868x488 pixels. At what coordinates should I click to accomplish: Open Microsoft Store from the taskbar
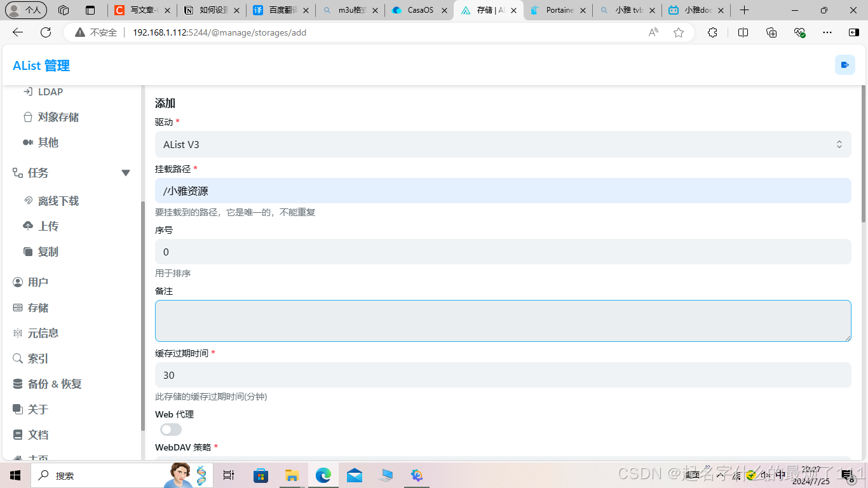pyautogui.click(x=261, y=475)
